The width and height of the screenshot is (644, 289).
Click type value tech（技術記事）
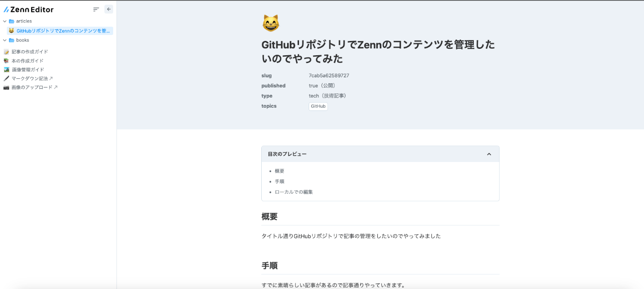328,96
